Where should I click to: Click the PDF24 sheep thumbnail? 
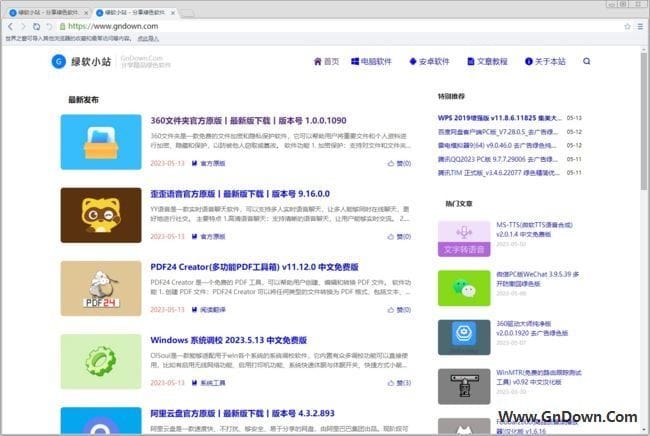point(101,288)
